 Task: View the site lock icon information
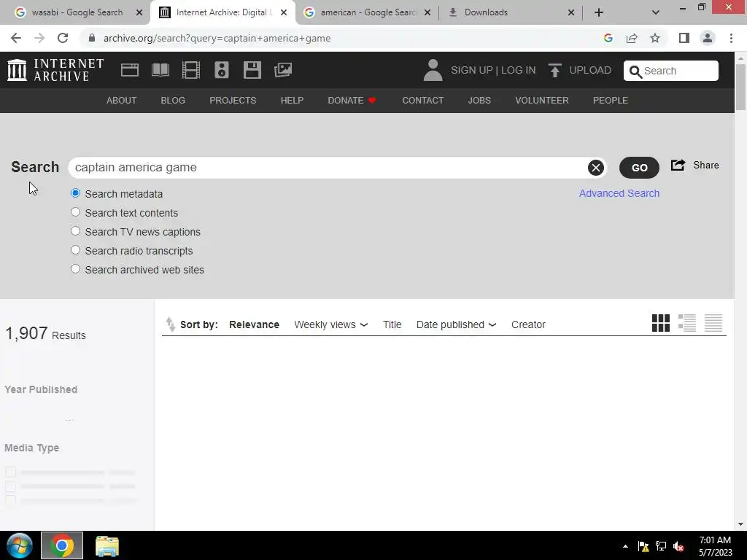92,38
